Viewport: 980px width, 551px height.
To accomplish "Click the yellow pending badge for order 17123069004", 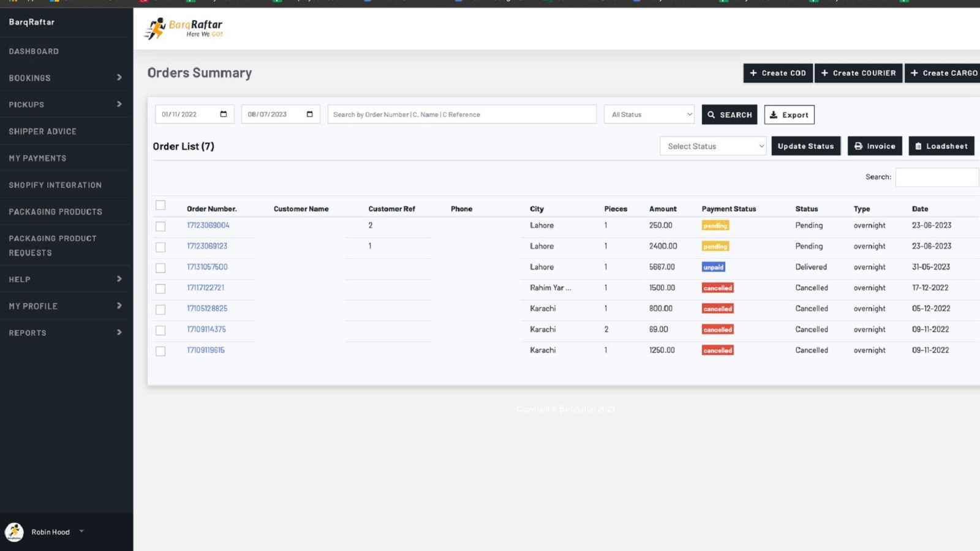I will (x=715, y=226).
